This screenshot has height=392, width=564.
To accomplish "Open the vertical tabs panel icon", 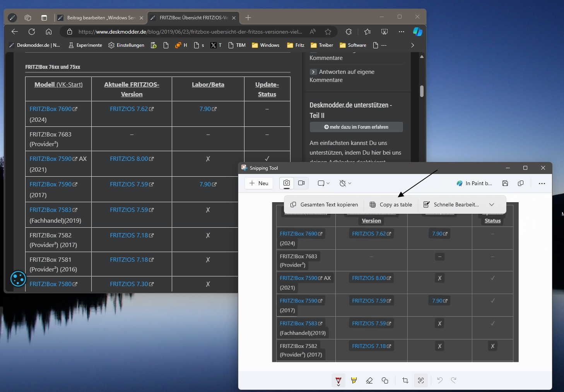I will [x=44, y=17].
